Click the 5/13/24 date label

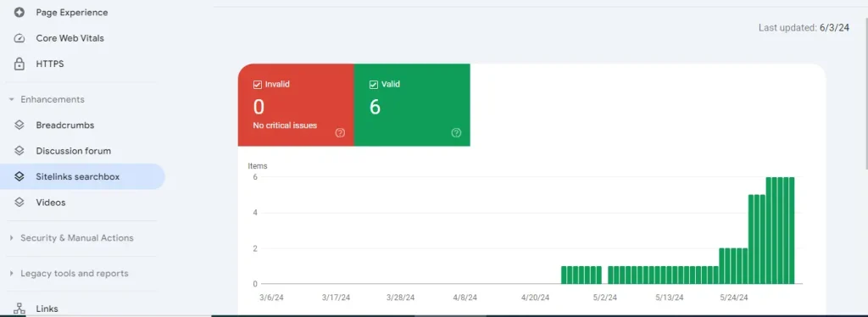[x=670, y=298]
